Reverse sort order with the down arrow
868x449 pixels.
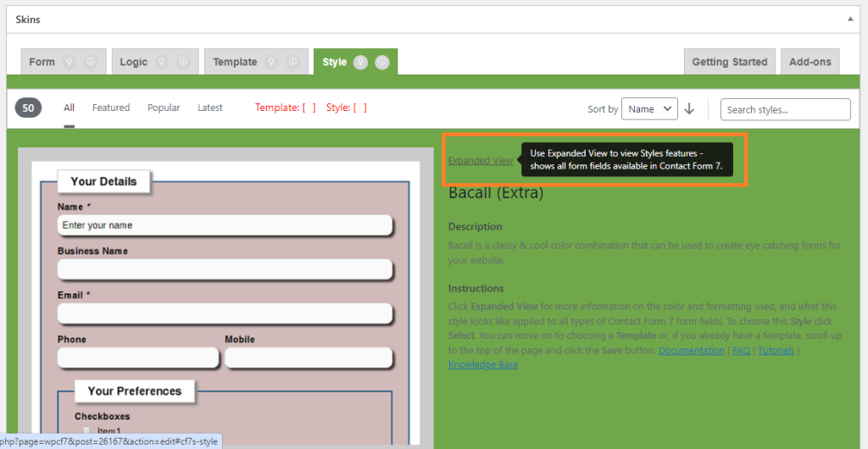tap(689, 108)
